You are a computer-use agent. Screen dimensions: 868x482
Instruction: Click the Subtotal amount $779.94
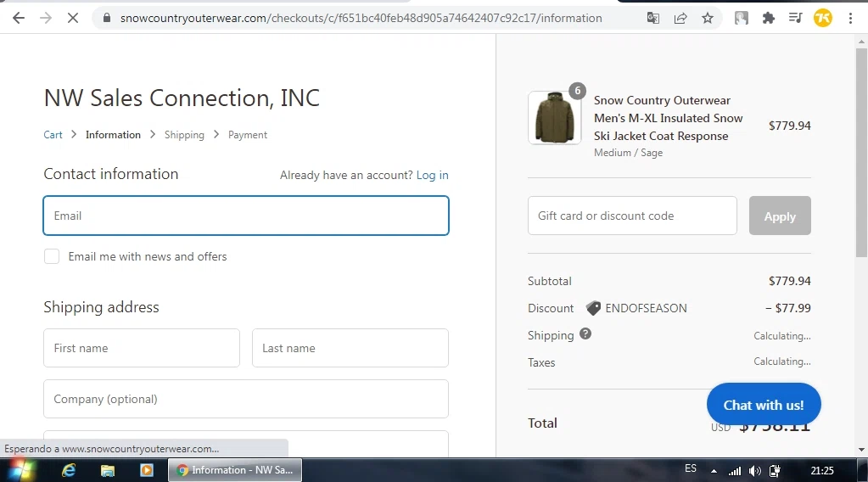(789, 281)
